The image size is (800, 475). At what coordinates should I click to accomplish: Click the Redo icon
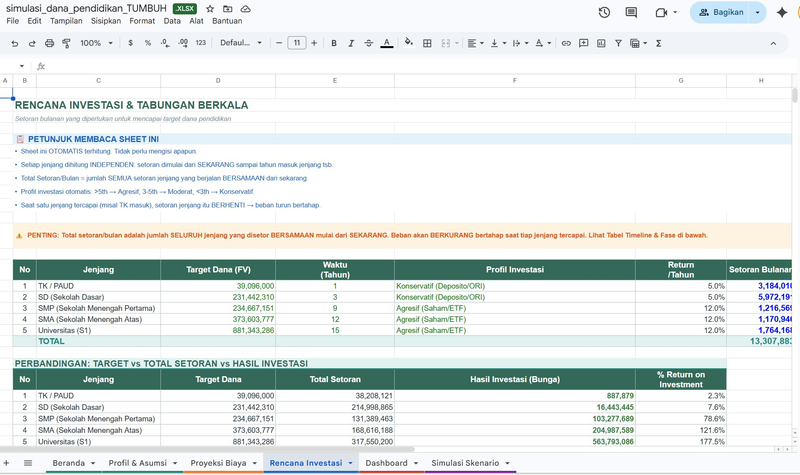32,43
